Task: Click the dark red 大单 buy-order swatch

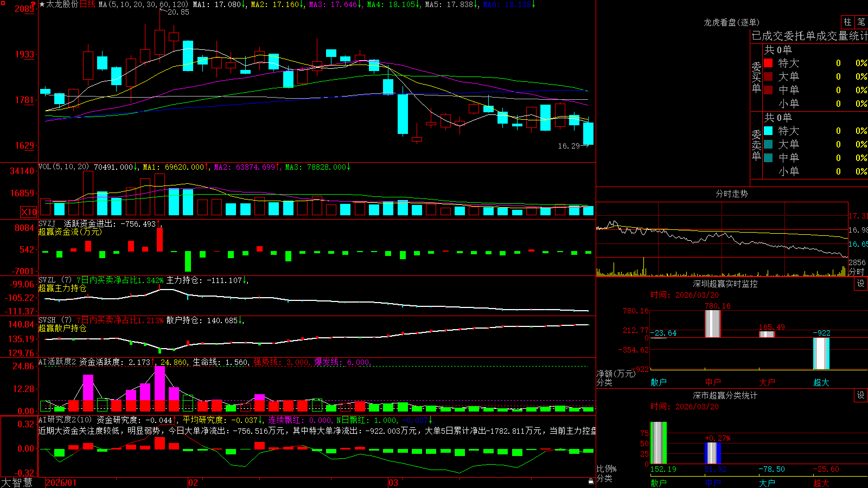Action: 768,76
